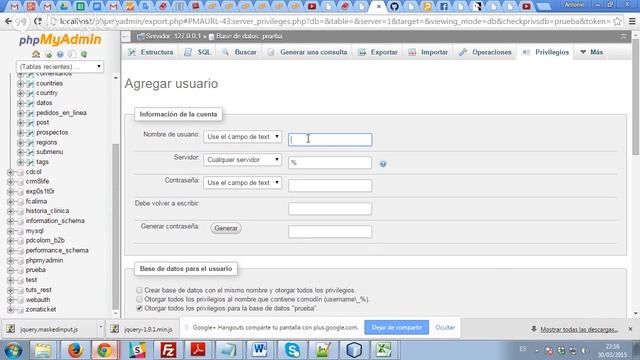Click the collapse navigation arrow left of Servidor
Viewport: 640px width, 360px height.
pyautogui.click(x=126, y=37)
